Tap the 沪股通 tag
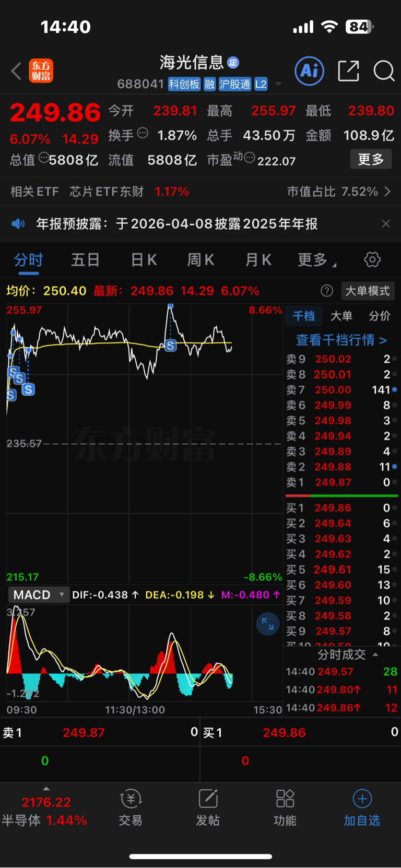Viewport: 401px width, 868px height. click(x=235, y=84)
